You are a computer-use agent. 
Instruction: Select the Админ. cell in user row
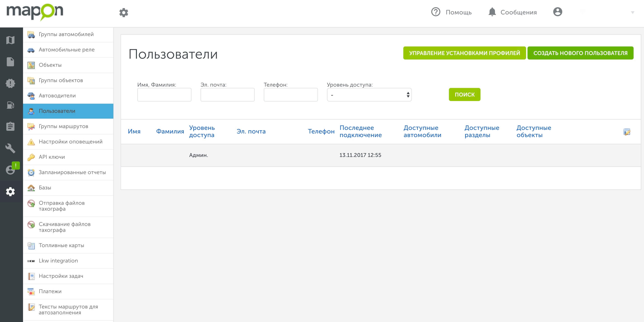tap(198, 155)
